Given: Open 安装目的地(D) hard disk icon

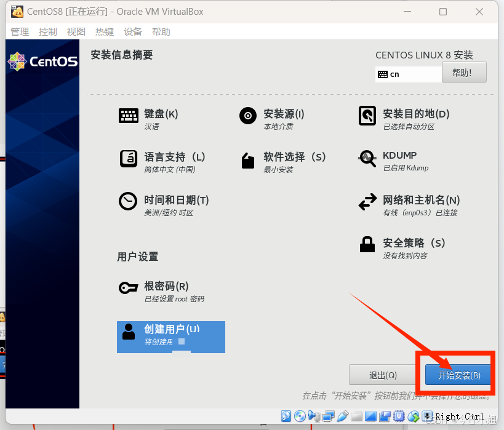Looking at the screenshot, I should pyautogui.click(x=367, y=116).
